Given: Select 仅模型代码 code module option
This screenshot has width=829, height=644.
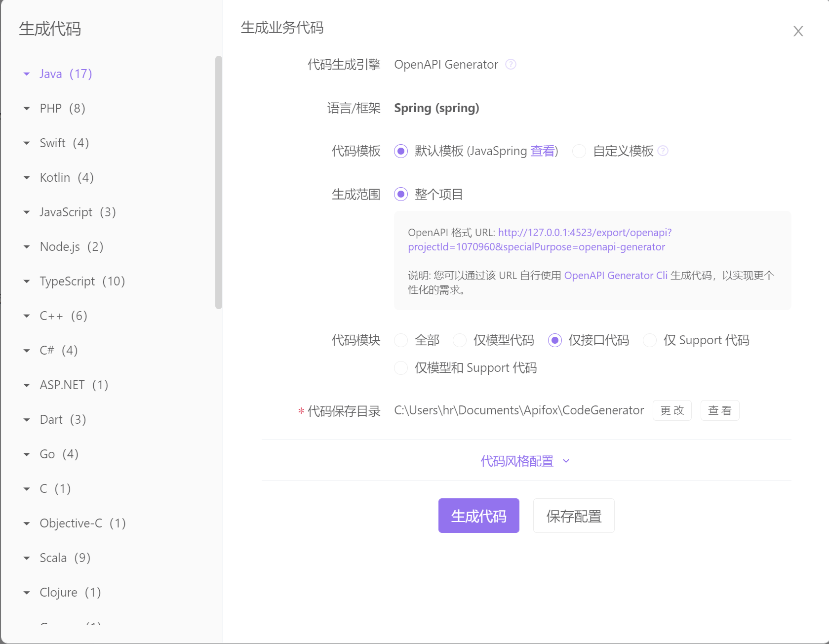Looking at the screenshot, I should click(x=460, y=340).
